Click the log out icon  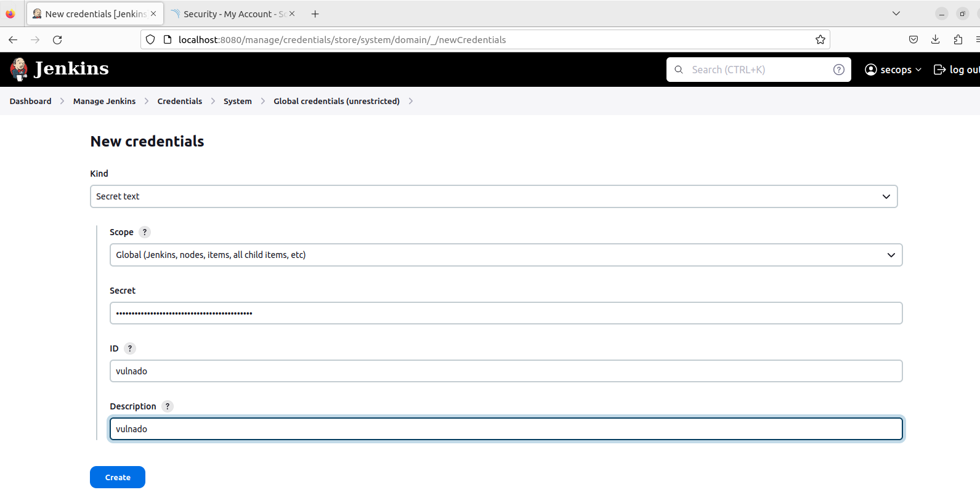(940, 70)
